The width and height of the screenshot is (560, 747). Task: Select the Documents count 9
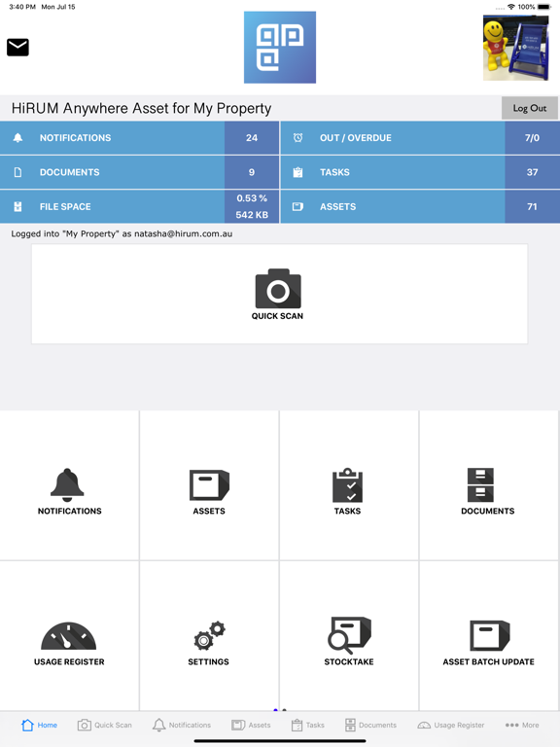click(252, 172)
